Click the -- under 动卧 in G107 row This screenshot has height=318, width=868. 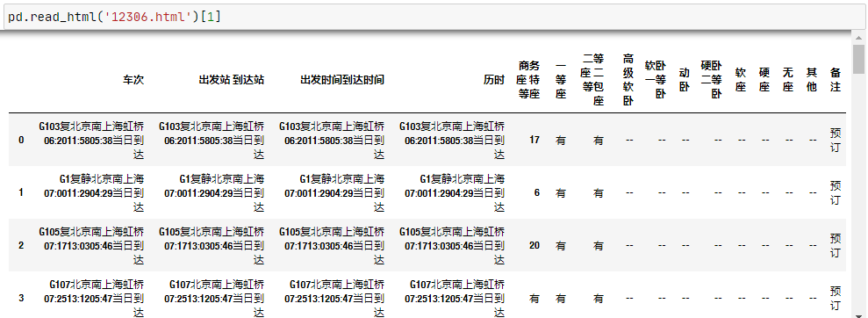click(685, 298)
